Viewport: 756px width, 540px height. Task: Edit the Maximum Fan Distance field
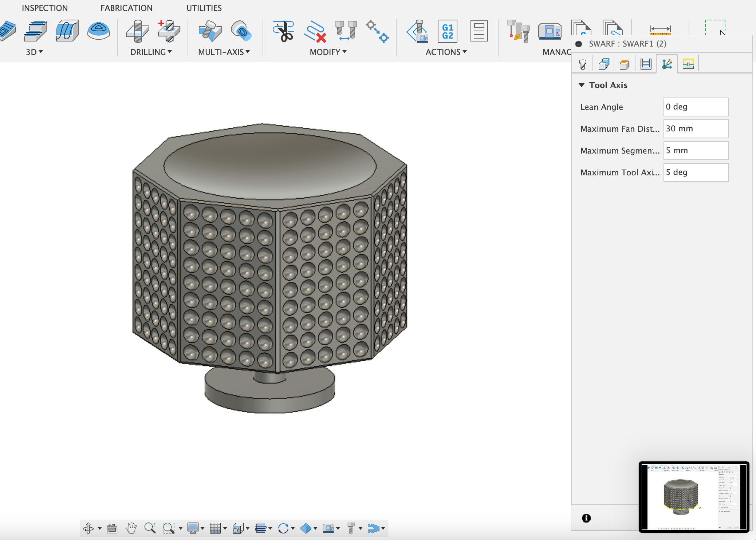coord(696,129)
